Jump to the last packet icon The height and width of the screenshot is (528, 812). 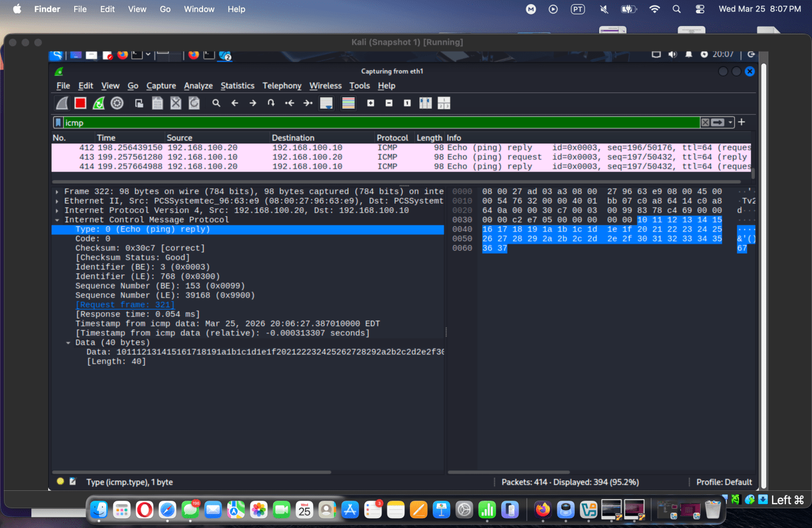point(308,103)
